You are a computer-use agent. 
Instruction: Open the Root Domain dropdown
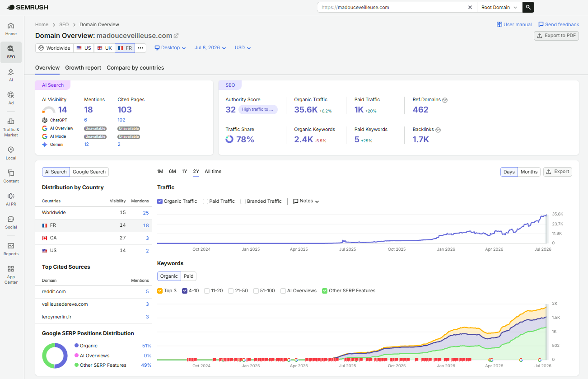499,7
